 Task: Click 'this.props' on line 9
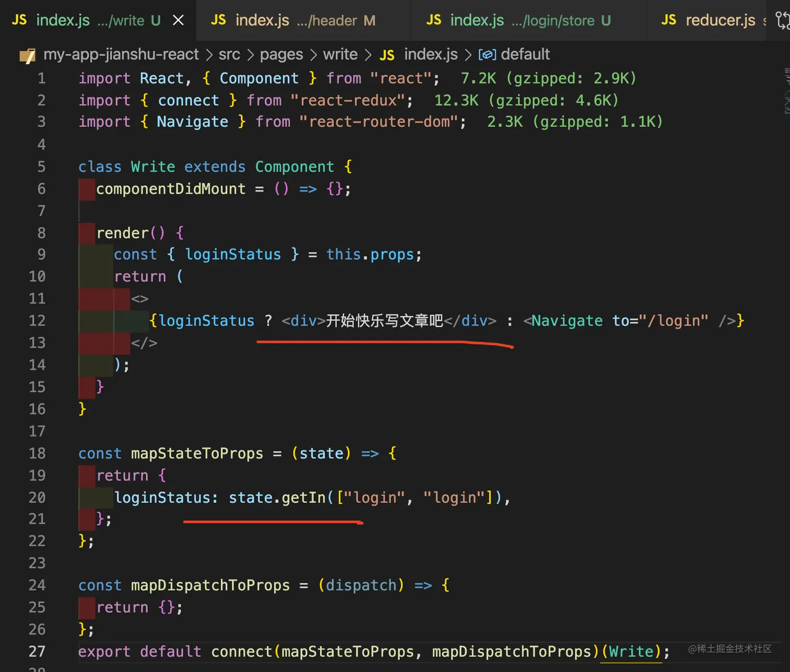coord(370,254)
